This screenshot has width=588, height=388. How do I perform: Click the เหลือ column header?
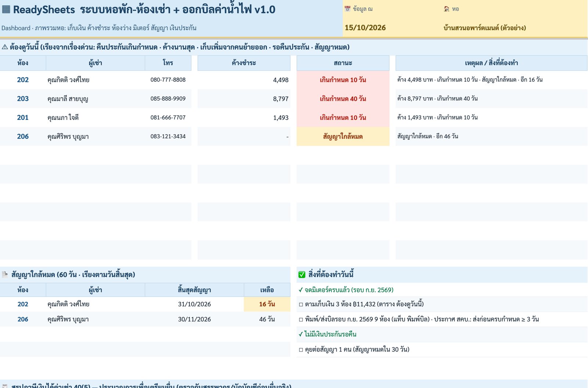click(267, 290)
